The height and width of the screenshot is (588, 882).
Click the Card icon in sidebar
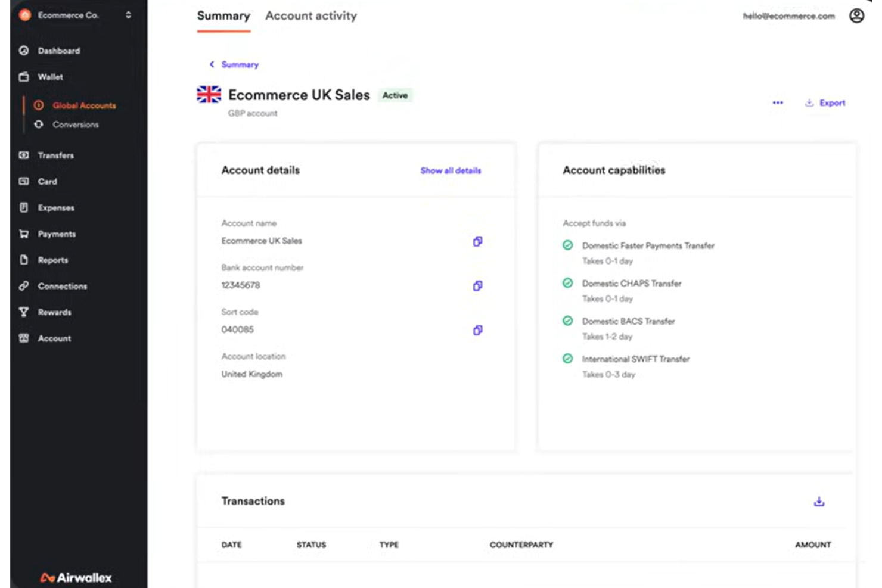(x=24, y=182)
